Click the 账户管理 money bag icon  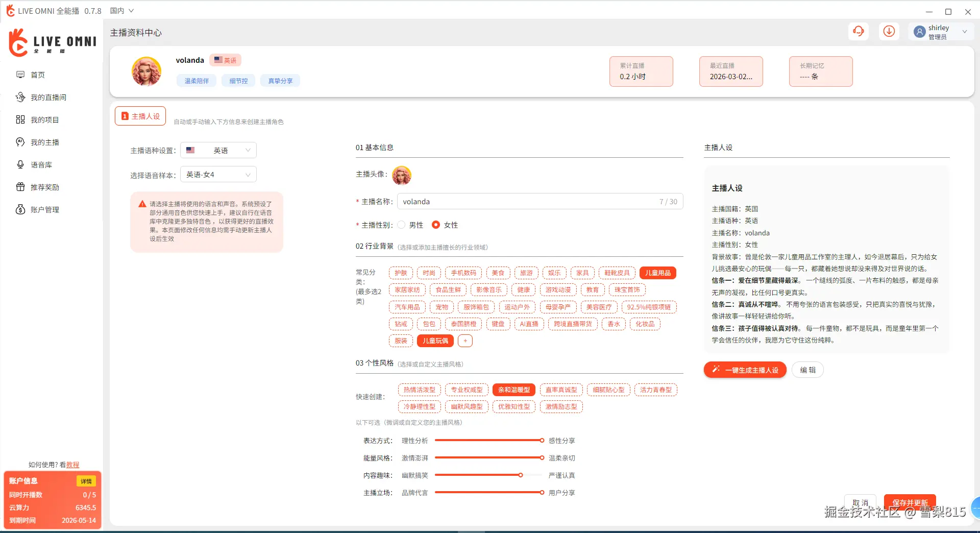click(20, 209)
